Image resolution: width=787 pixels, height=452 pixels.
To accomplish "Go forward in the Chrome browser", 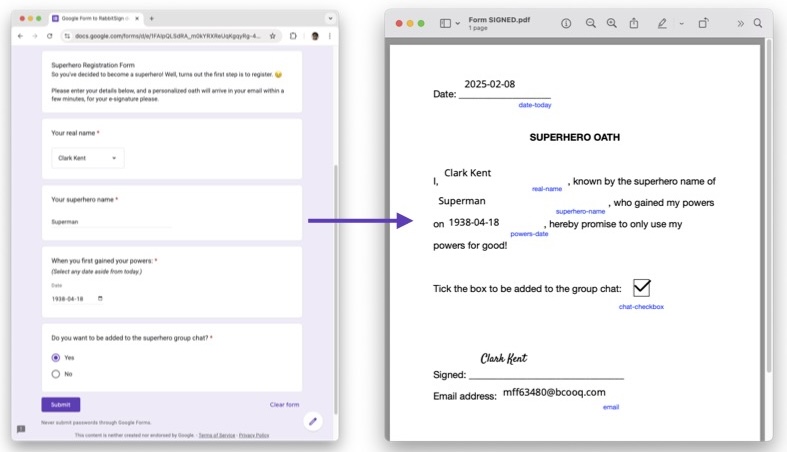I will (x=35, y=36).
